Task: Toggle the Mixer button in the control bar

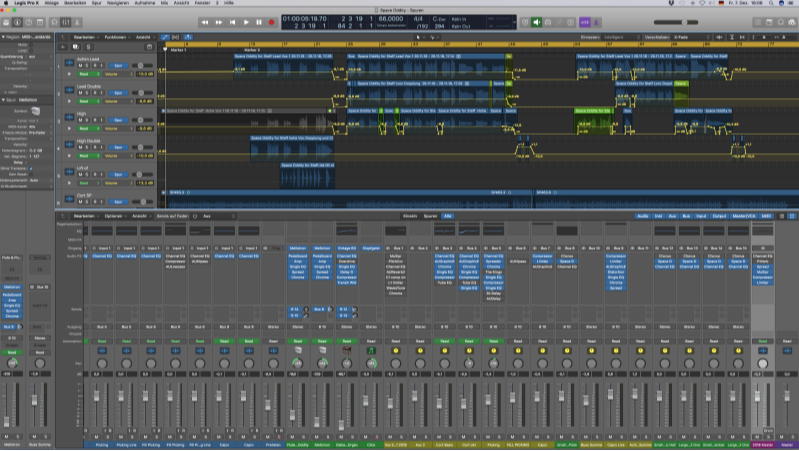Action: click(66, 22)
